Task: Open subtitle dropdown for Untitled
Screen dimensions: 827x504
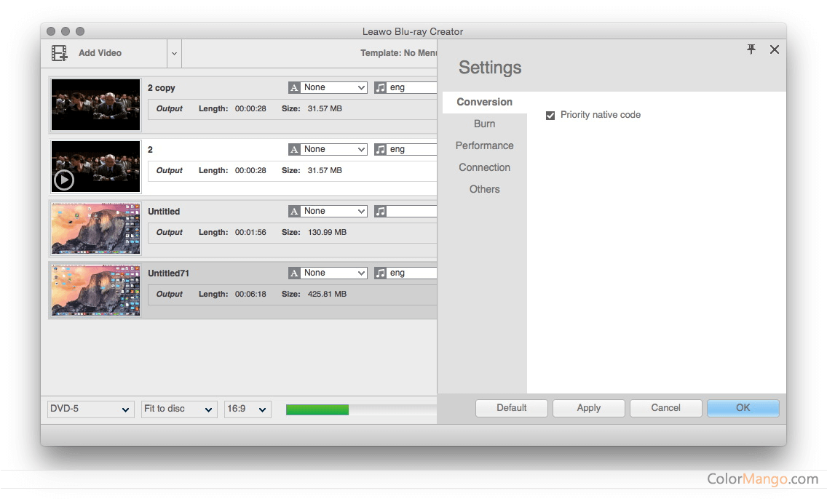Action: pos(334,211)
